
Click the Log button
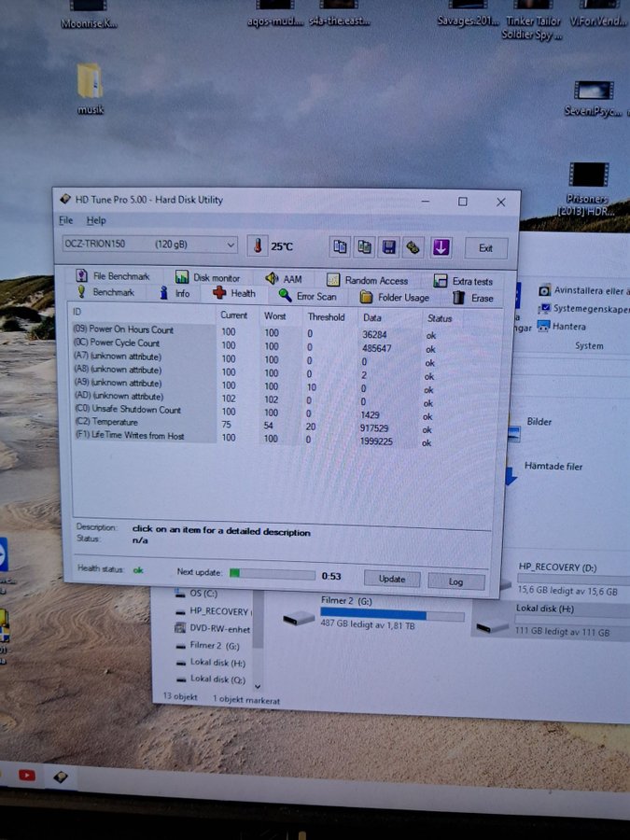[455, 581]
